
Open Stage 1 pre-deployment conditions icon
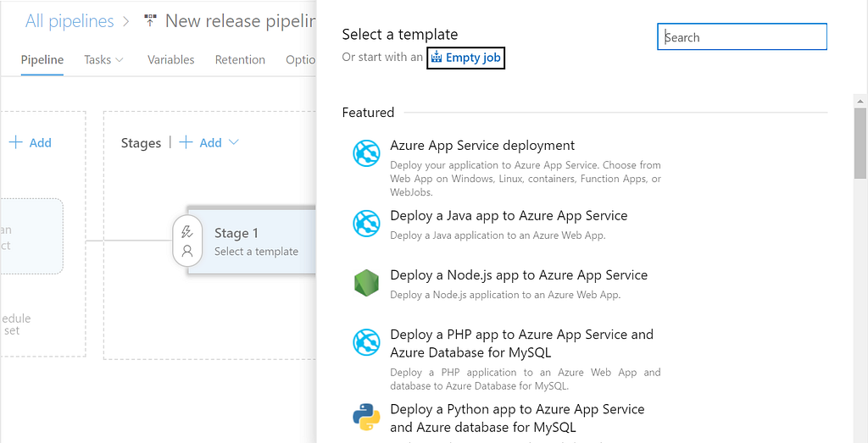[187, 232]
